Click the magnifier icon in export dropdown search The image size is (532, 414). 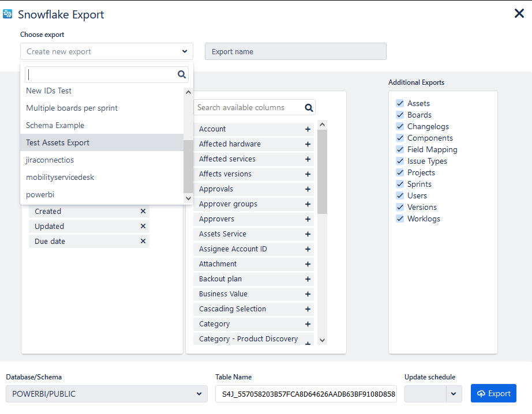(182, 74)
